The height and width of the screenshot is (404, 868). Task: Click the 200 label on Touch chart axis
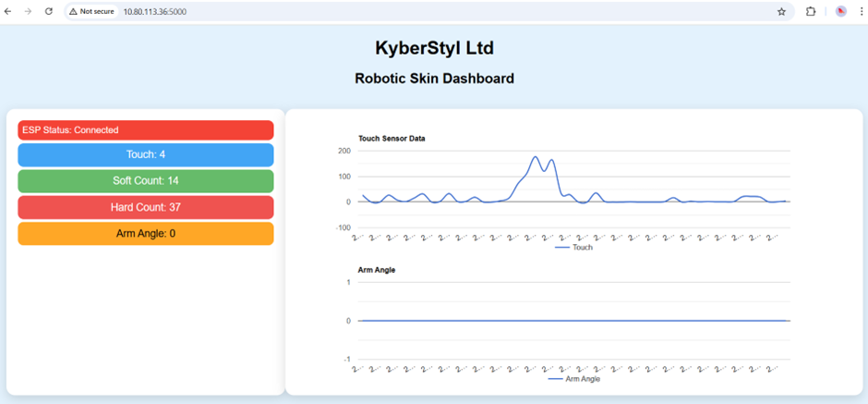[344, 151]
